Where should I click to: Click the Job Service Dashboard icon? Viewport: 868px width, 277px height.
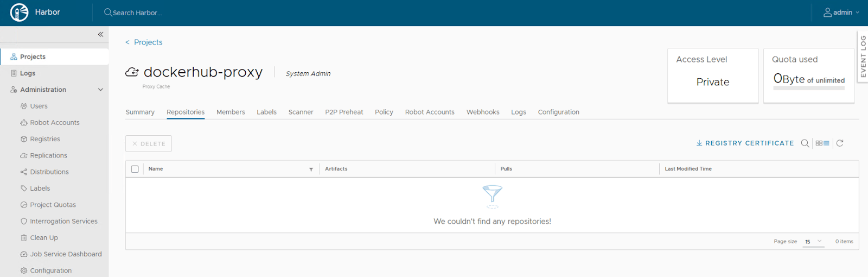tap(24, 254)
